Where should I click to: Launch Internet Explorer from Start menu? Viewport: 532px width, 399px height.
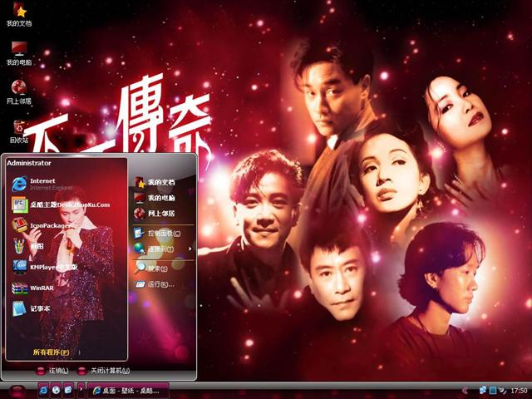tap(42, 184)
